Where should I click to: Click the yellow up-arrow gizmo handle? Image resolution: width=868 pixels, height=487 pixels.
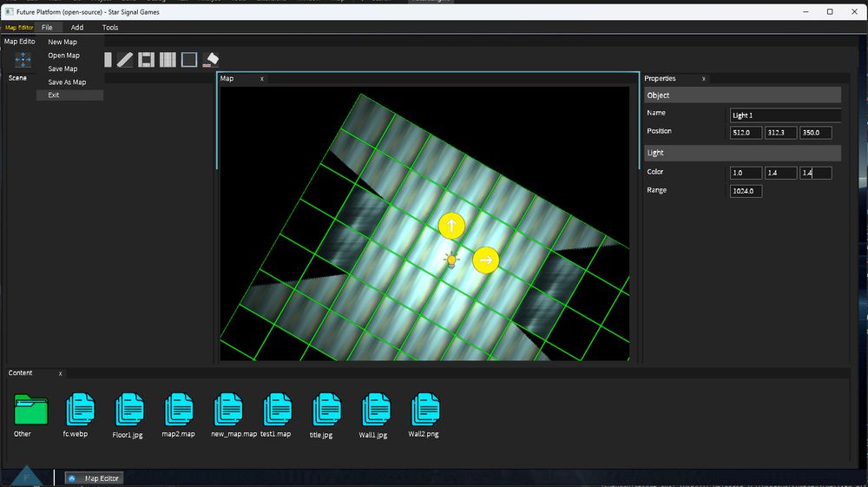(451, 226)
